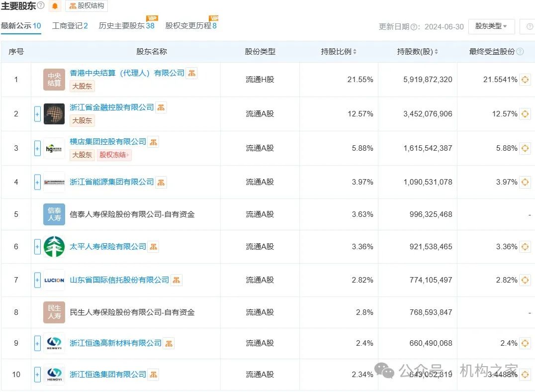This screenshot has height=392, width=535.
Task: Click equity structure icon beside 浙江省能源集团
Action: coord(161,183)
